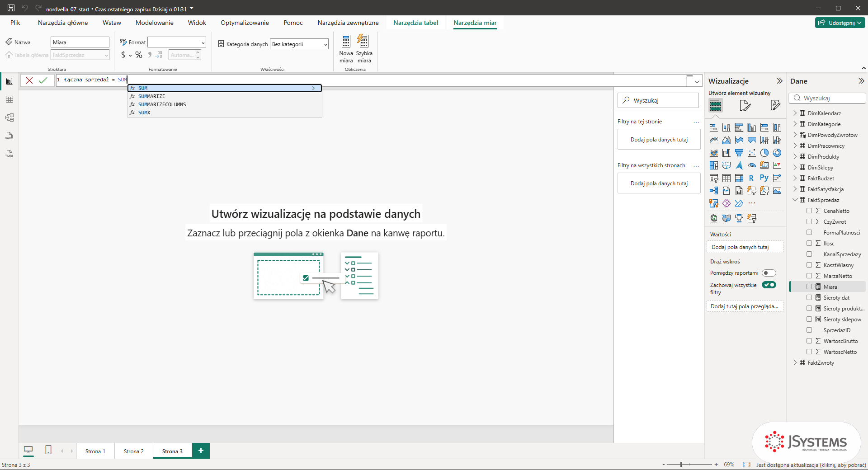Open the TMDL view icon

(9, 154)
